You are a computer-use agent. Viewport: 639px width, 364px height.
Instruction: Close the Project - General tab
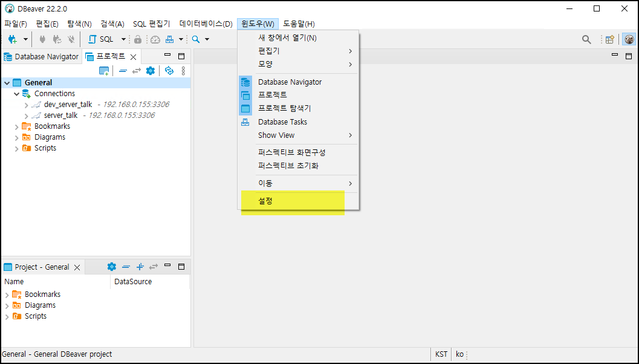[x=77, y=268]
